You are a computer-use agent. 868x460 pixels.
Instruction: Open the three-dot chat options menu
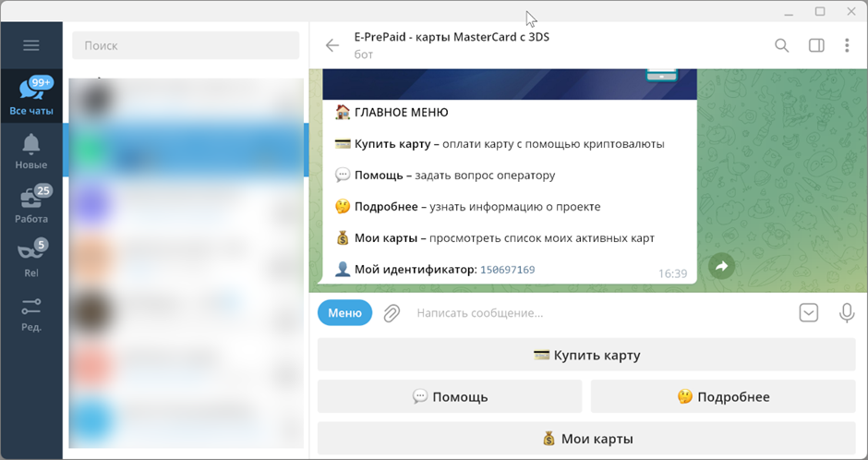click(847, 45)
